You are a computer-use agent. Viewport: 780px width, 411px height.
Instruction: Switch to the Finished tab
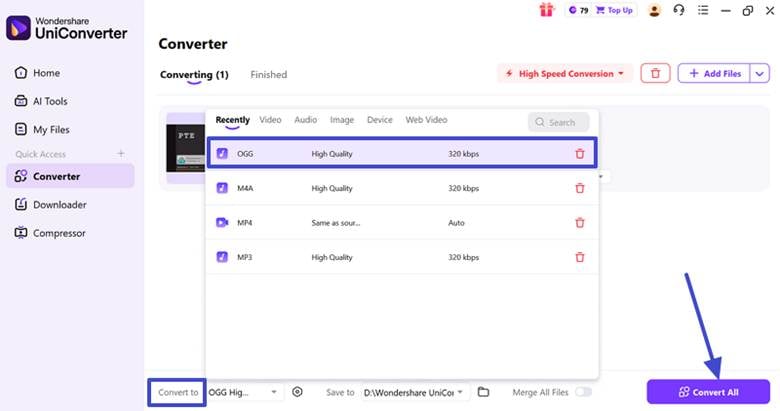269,75
